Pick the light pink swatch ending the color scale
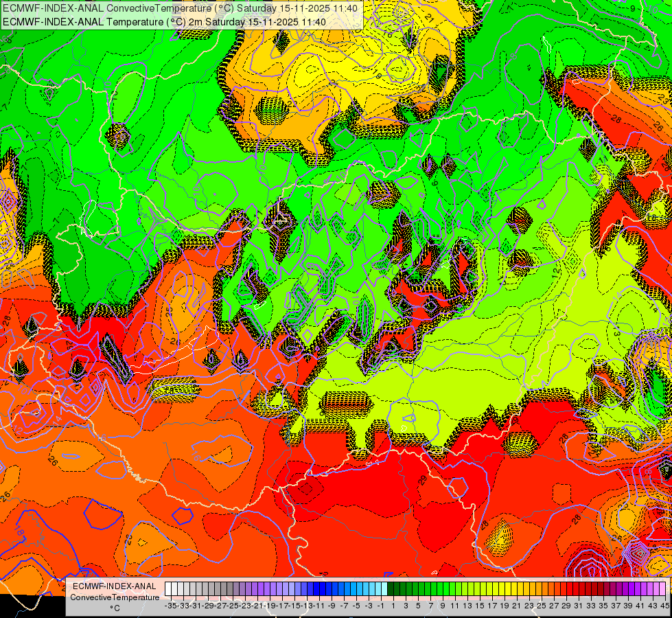 click(662, 589)
